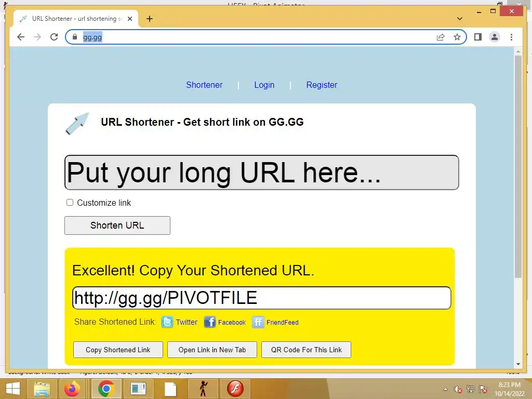Enable the Customize link checkbox
Viewport: 532px width, 399px height.
(70, 203)
